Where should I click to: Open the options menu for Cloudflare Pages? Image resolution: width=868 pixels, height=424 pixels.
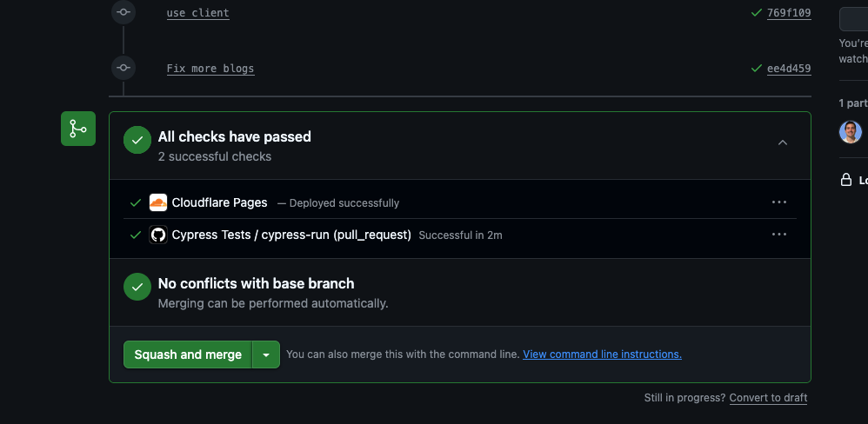[779, 202]
